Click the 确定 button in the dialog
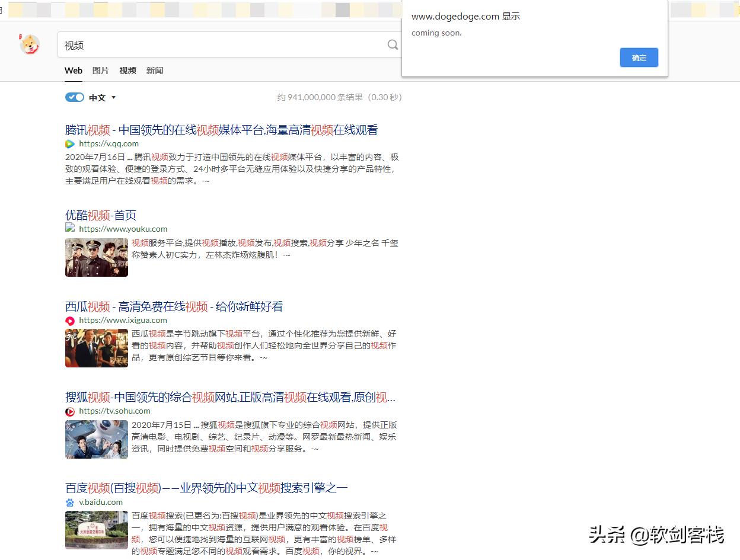The image size is (740, 560). (639, 57)
